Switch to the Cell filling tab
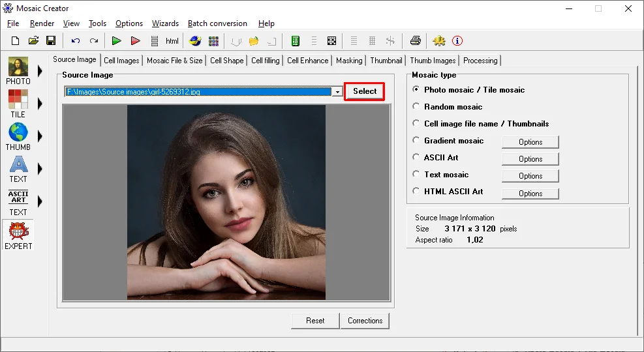The image size is (644, 352). (x=266, y=61)
